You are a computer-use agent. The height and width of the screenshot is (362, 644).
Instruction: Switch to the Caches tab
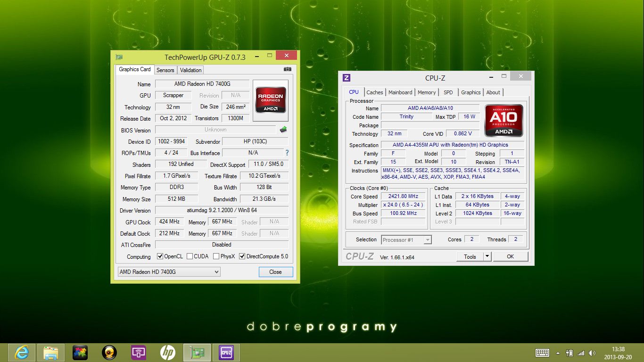375,92
